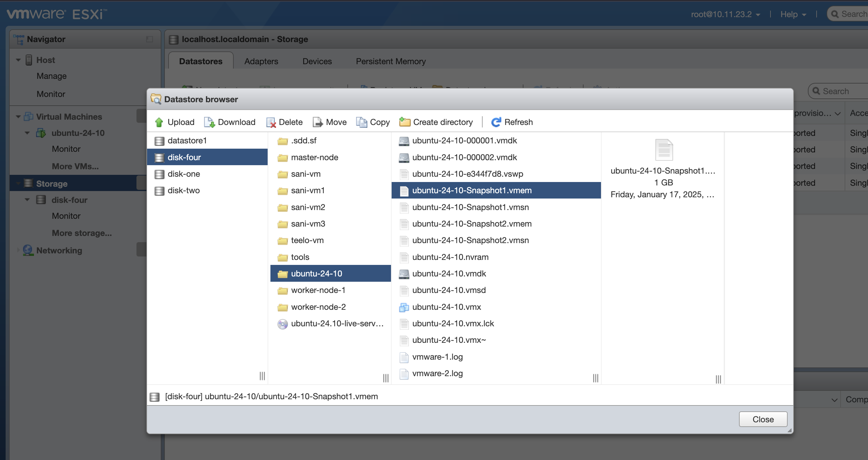Open the teelo-vm folder

[x=331, y=241]
